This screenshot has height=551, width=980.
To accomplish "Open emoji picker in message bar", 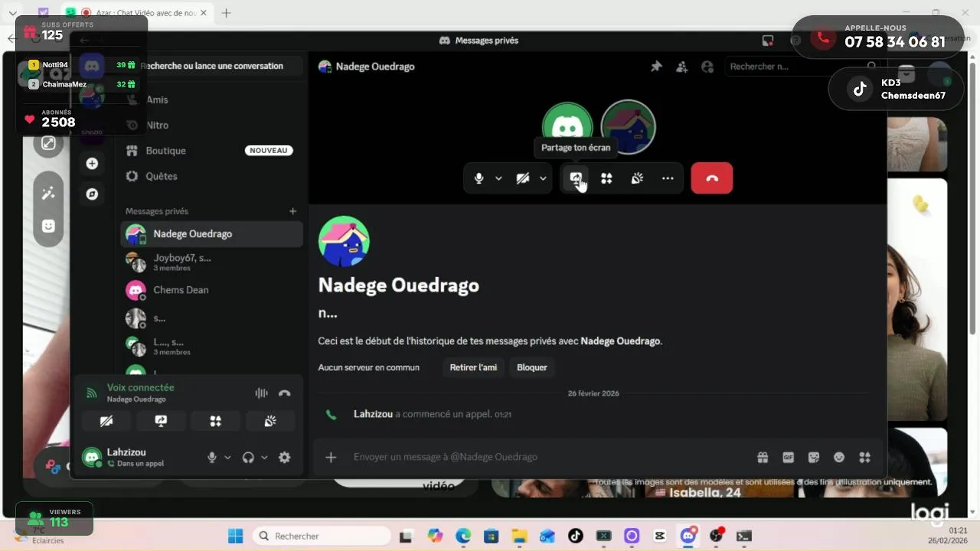I will click(x=839, y=458).
